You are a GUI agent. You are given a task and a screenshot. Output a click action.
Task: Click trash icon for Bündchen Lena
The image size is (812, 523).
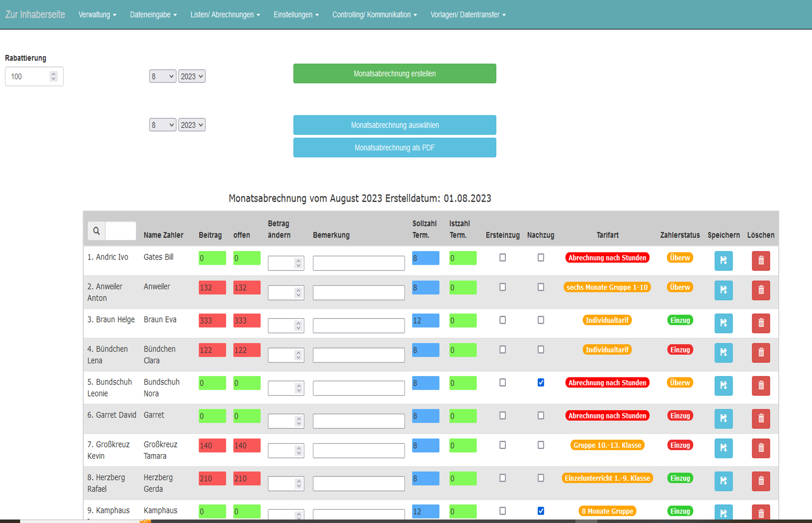761,352
